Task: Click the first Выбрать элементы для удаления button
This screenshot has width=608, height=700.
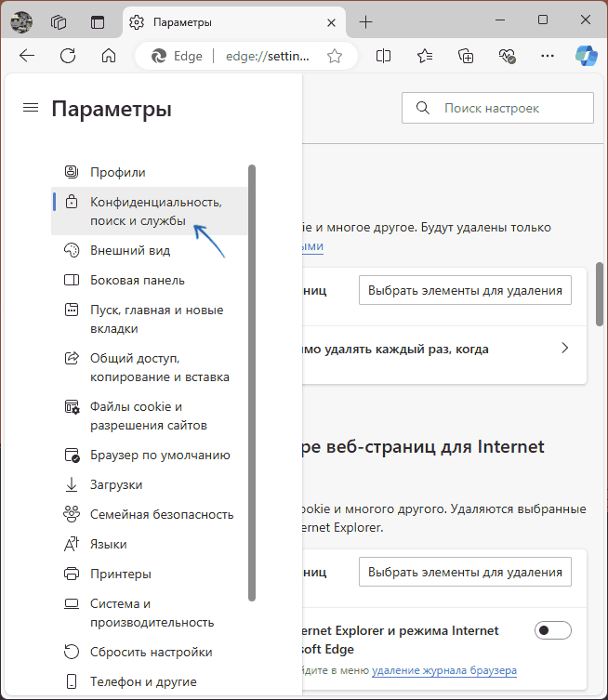Action: click(x=465, y=290)
